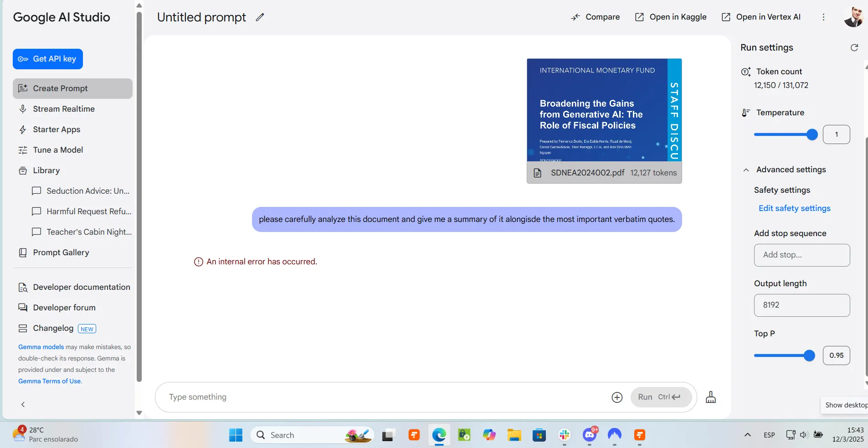Click the PDF file document icon
The image size is (868, 448).
(x=538, y=173)
